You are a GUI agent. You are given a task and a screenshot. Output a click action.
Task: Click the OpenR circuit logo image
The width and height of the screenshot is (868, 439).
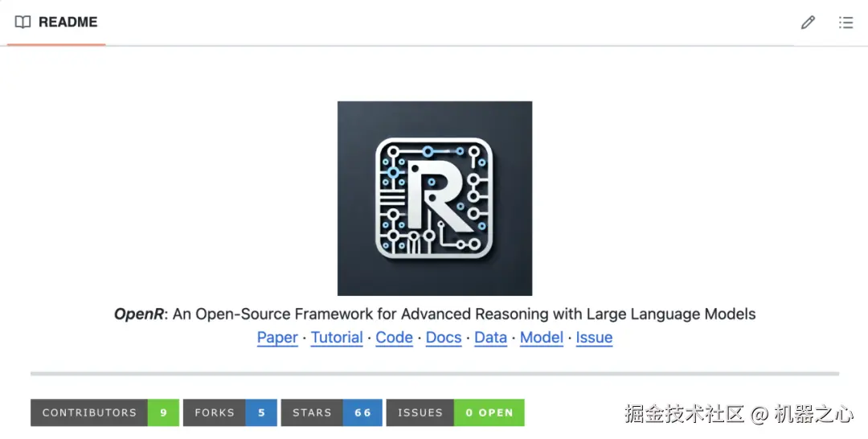pos(435,198)
